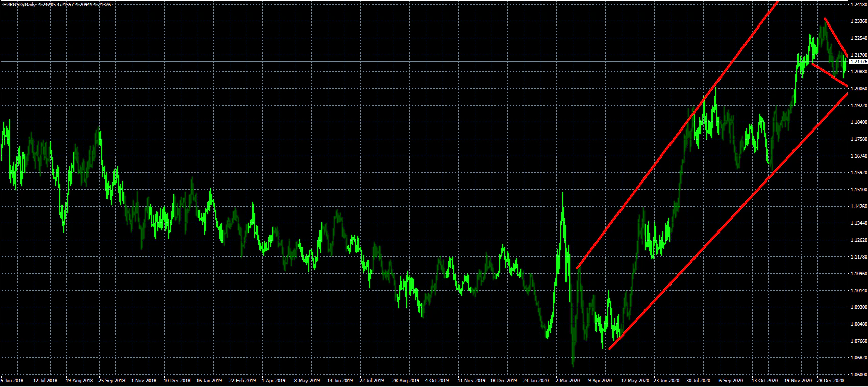Select the lower red wedge line

829,74
